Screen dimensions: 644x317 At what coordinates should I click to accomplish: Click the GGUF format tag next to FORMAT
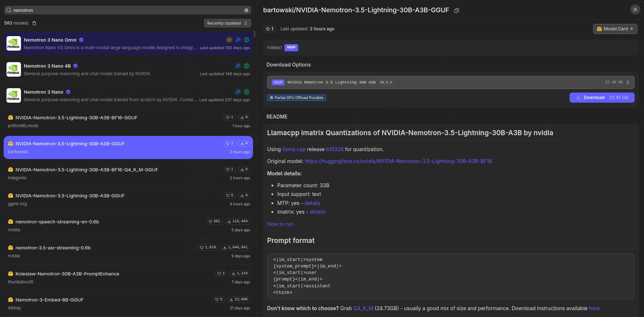pos(291,47)
